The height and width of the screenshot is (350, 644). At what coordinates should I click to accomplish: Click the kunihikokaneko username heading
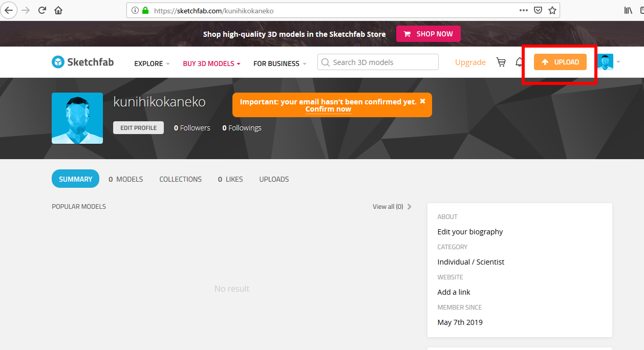(x=159, y=102)
